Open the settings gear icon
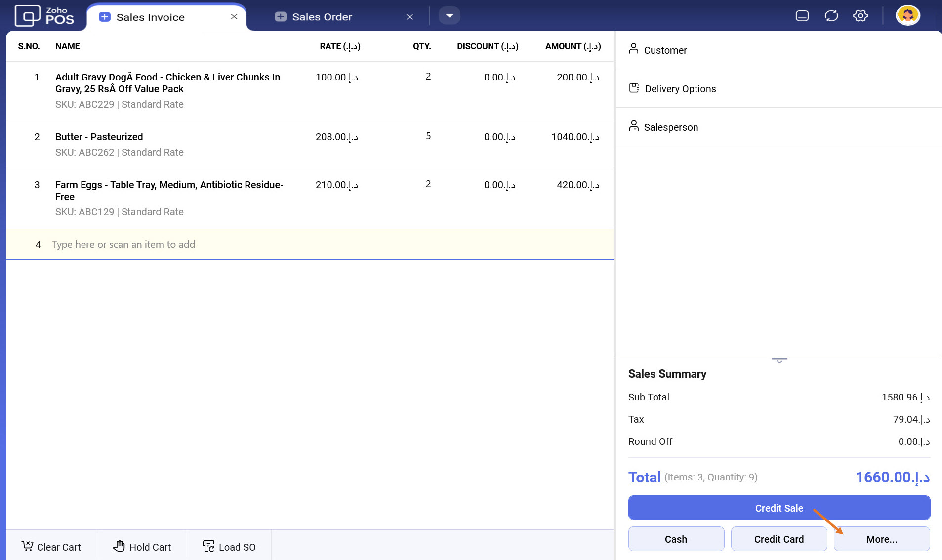Screen dimensions: 942x560 pos(860,16)
